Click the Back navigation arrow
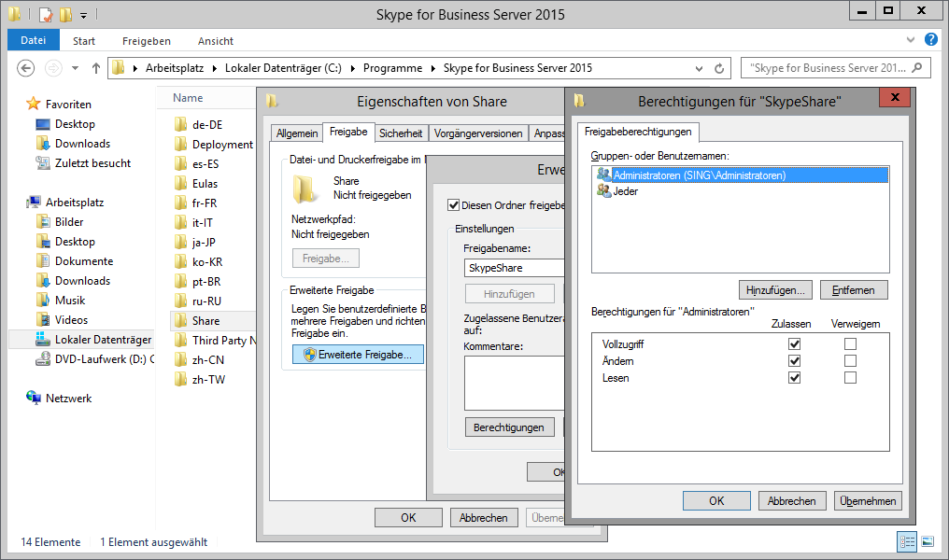 coord(25,68)
